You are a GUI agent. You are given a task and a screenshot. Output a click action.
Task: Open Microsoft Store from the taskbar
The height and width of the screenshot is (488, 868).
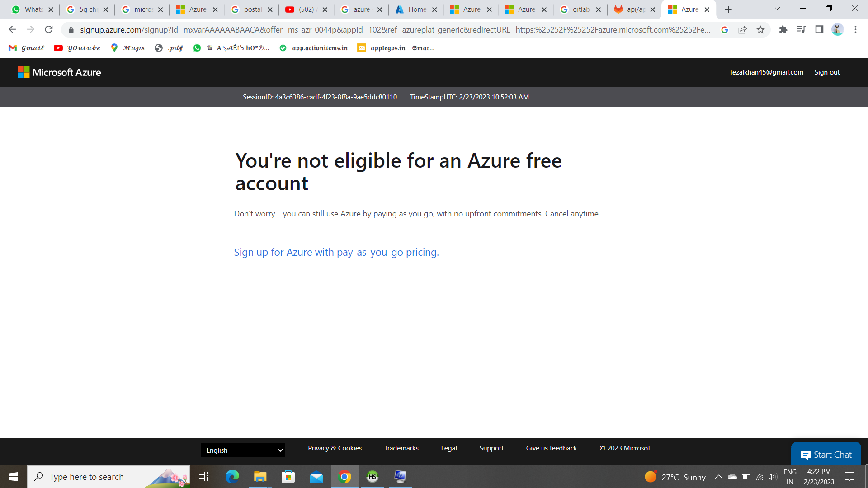[x=288, y=476]
